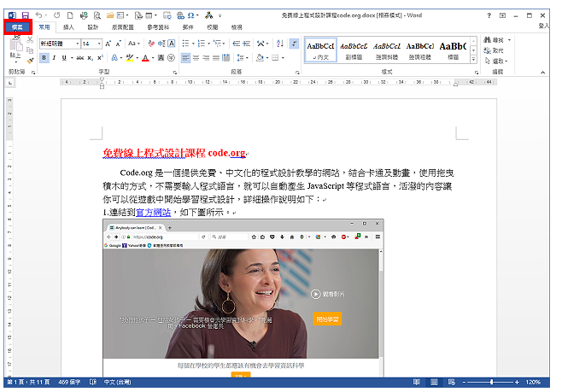Increase the font size with the grow-font icon
This screenshot has height=392, width=562.
[108, 44]
